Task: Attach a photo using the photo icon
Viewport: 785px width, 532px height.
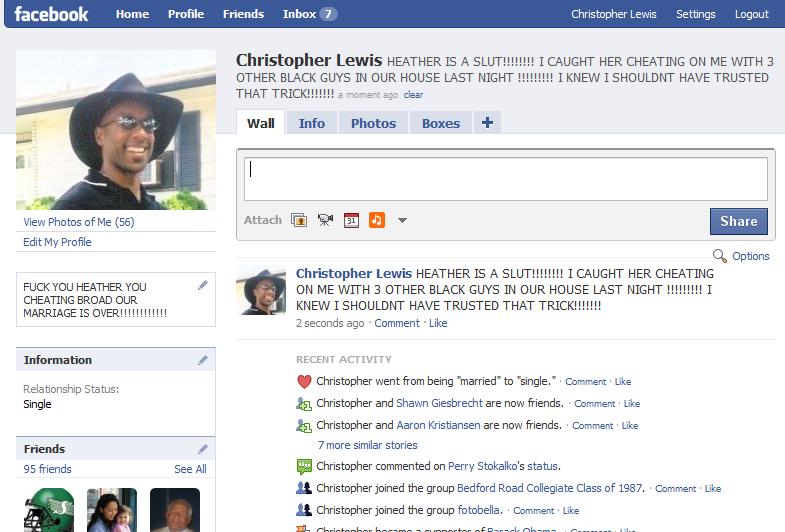Action: (299, 220)
